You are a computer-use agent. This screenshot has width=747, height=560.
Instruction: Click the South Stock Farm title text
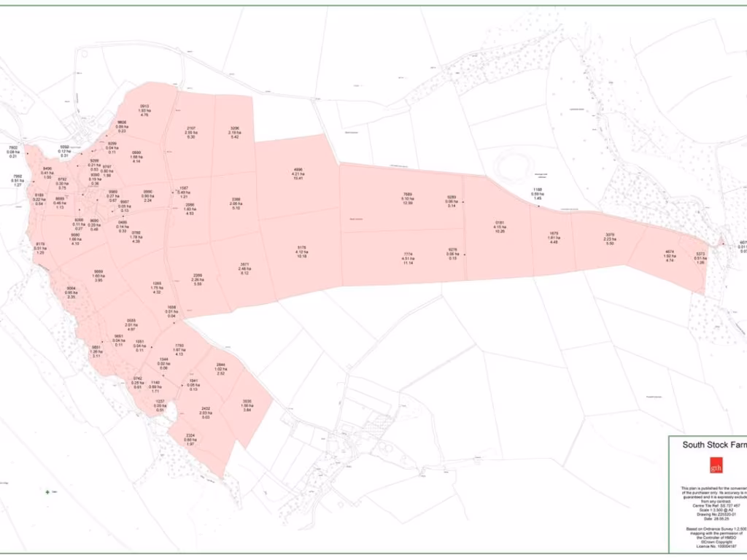(x=713, y=444)
